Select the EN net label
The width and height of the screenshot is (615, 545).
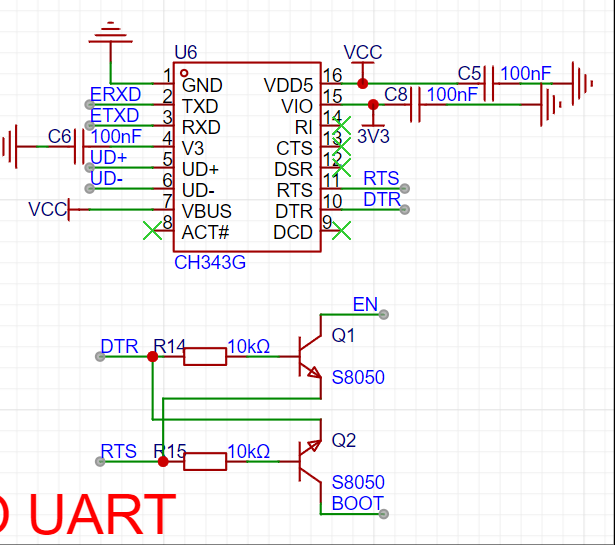365,305
